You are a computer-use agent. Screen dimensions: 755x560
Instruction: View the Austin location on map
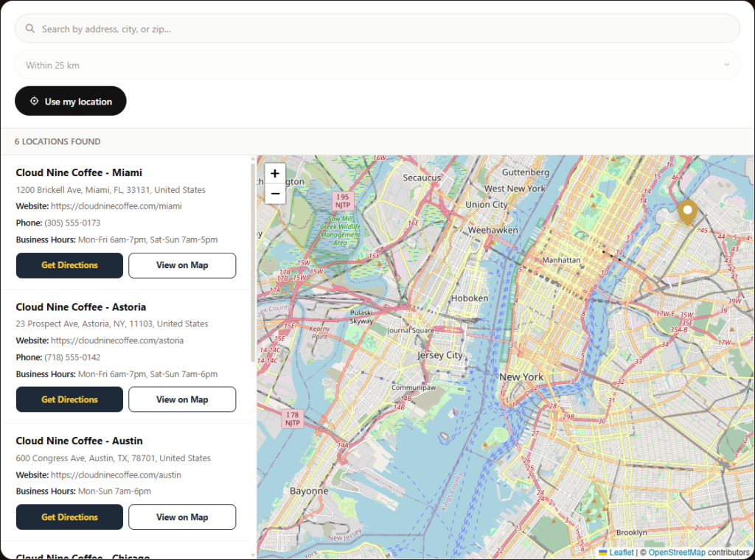pyautogui.click(x=182, y=517)
